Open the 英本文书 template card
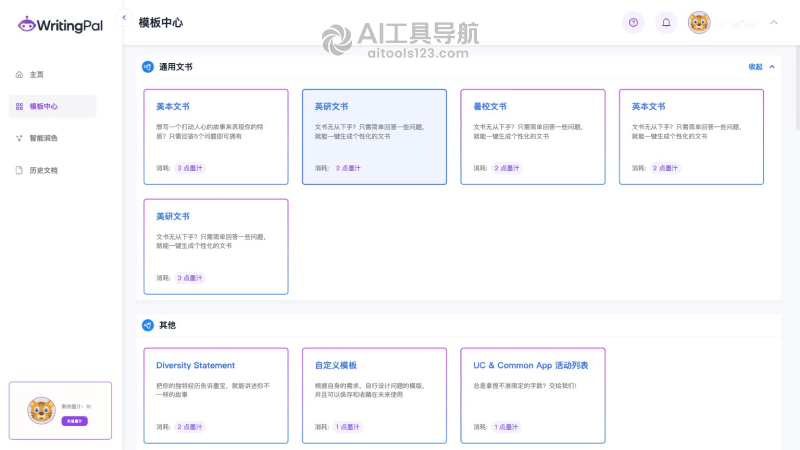 [691, 137]
